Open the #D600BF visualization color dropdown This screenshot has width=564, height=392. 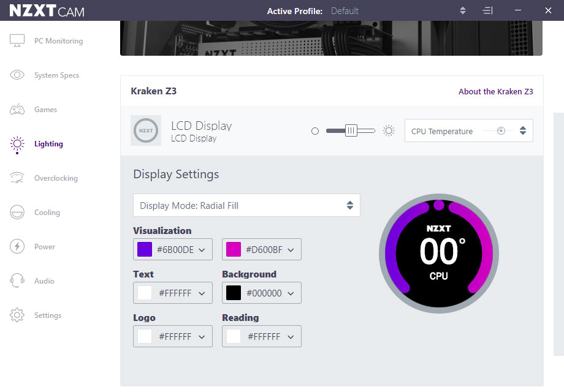pyautogui.click(x=262, y=249)
